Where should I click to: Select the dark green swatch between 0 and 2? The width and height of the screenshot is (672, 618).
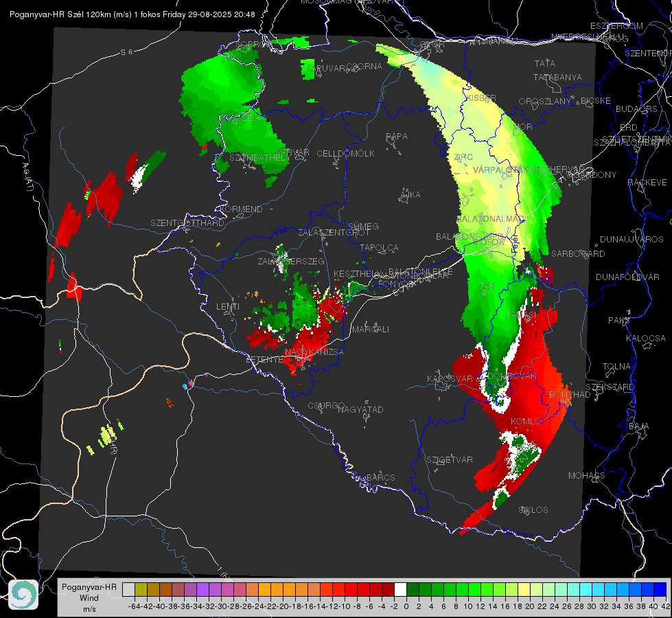point(413,589)
